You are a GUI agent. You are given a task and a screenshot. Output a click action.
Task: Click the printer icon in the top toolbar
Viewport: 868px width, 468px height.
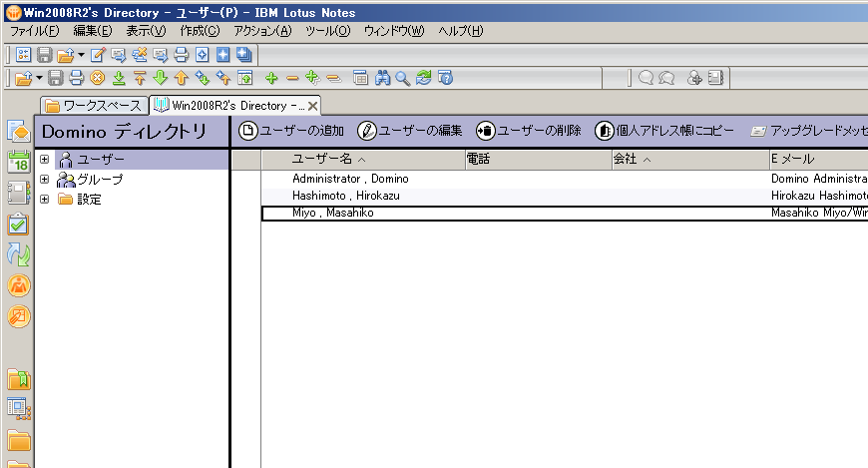pyautogui.click(x=181, y=54)
